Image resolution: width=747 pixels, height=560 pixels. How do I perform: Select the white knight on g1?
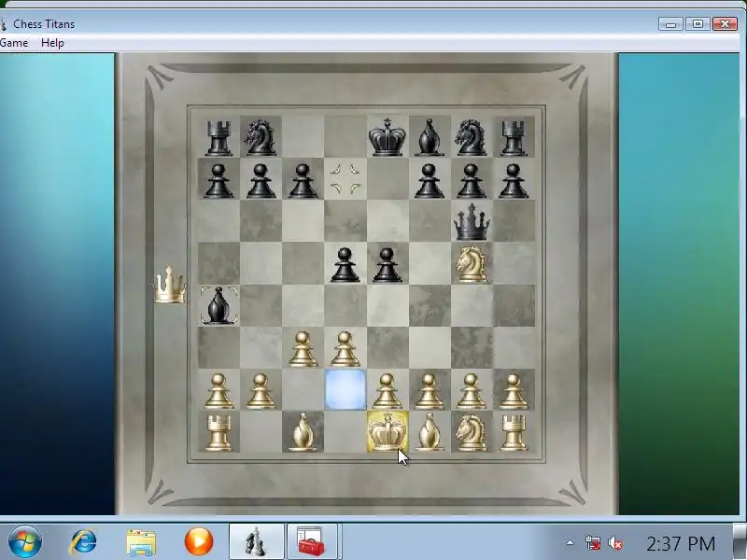(x=471, y=432)
